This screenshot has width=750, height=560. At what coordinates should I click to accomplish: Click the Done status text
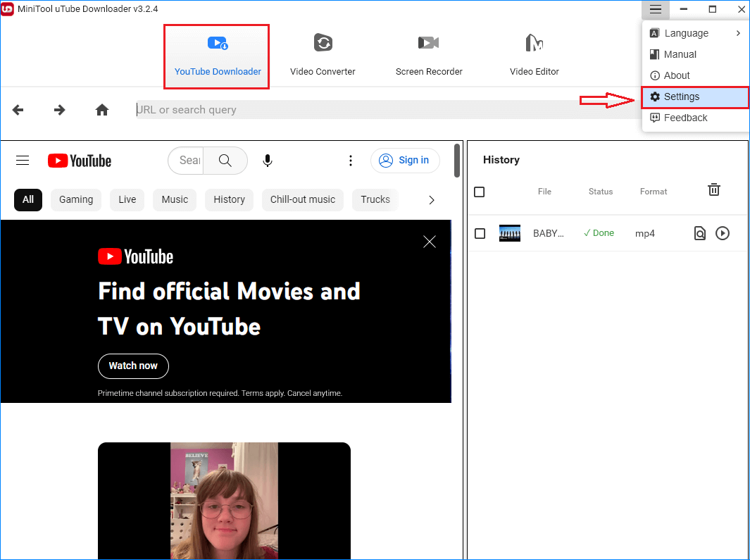pyautogui.click(x=599, y=233)
